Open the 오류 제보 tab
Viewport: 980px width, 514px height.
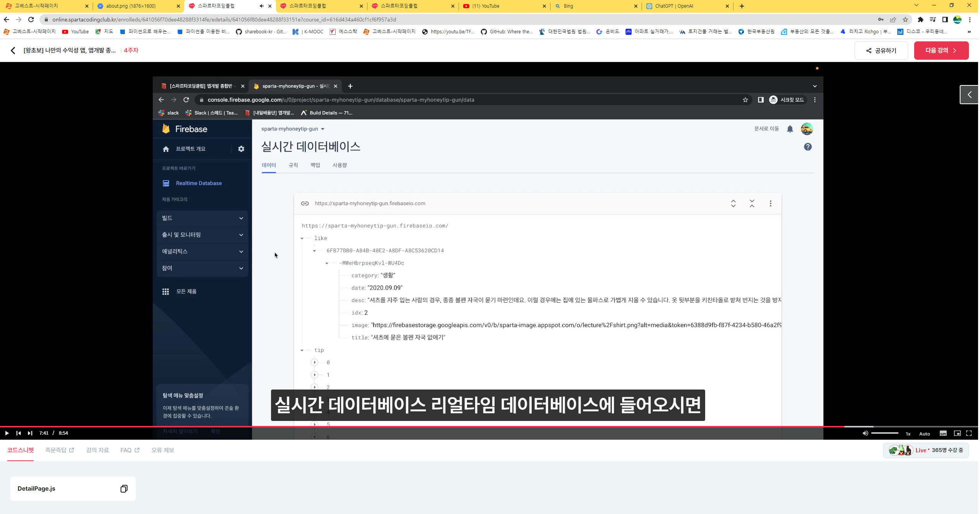point(163,451)
